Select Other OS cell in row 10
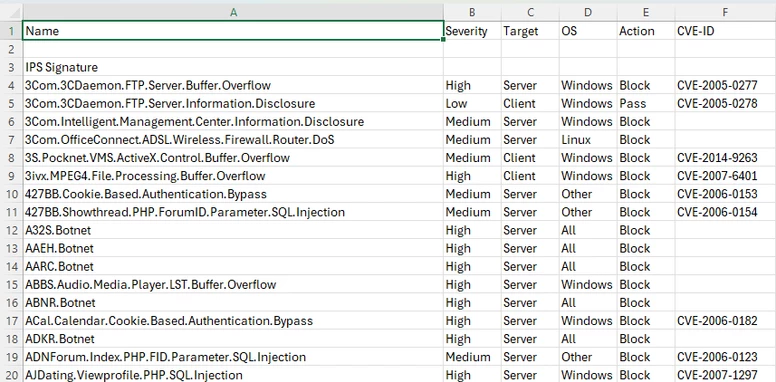 pos(588,194)
